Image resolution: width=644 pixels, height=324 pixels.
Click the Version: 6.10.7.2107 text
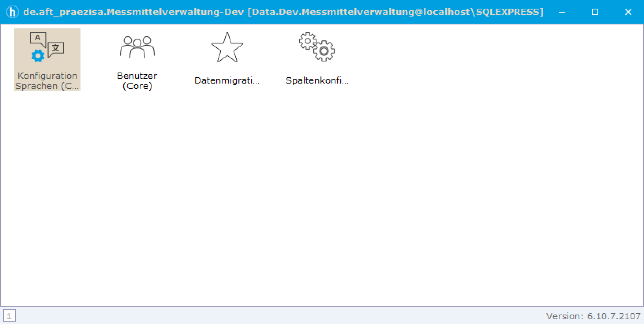tap(593, 316)
